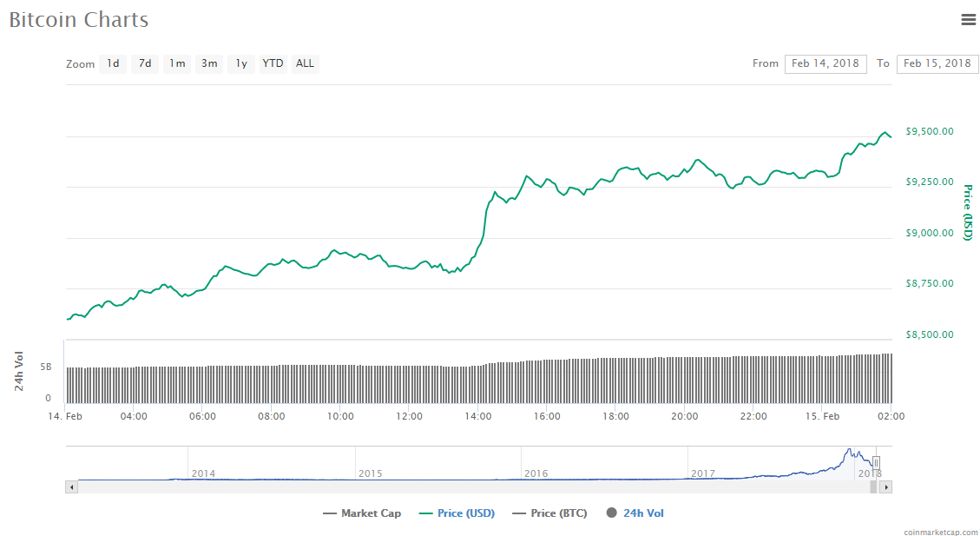Viewport: 980px width, 536px height.
Task: Select the YTD zoom preset
Action: (273, 63)
